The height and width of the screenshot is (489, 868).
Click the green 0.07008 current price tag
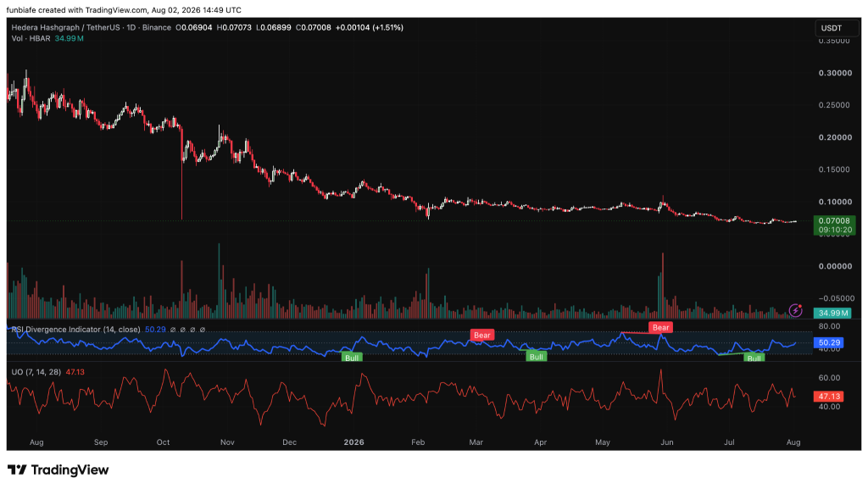pos(834,220)
